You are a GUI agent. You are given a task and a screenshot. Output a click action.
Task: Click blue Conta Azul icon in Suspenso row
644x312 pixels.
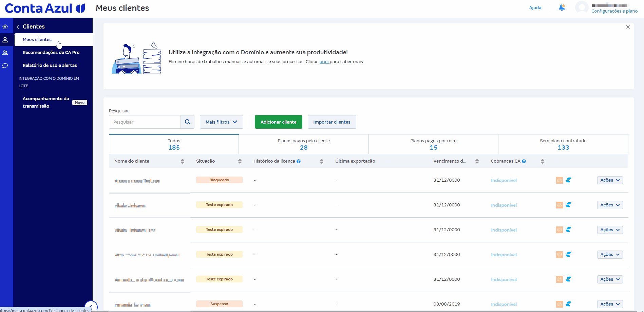(568, 304)
